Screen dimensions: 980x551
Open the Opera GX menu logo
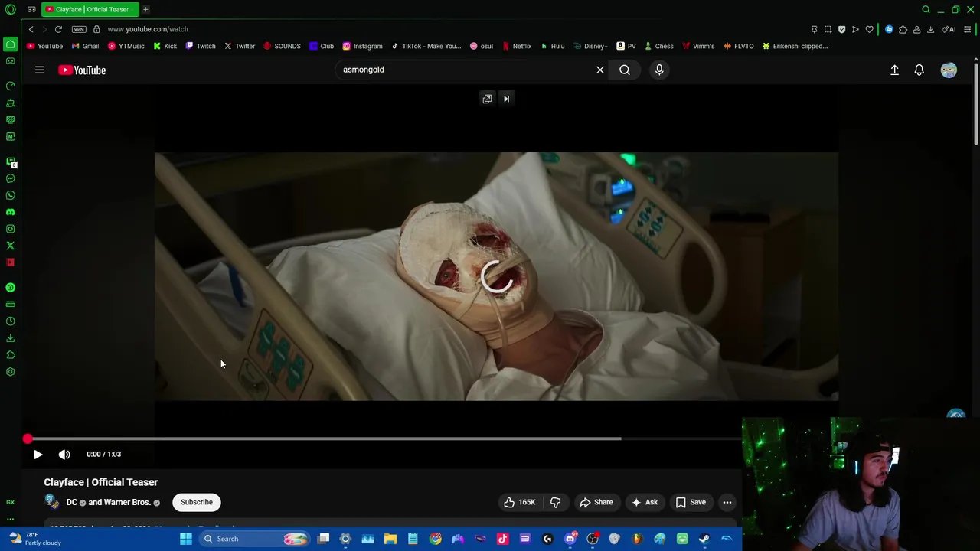click(x=11, y=9)
